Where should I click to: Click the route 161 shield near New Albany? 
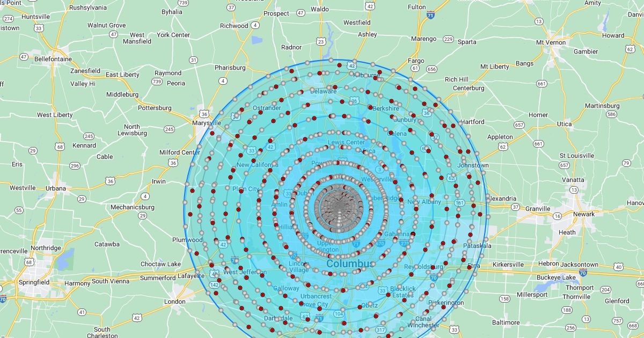coord(459,203)
